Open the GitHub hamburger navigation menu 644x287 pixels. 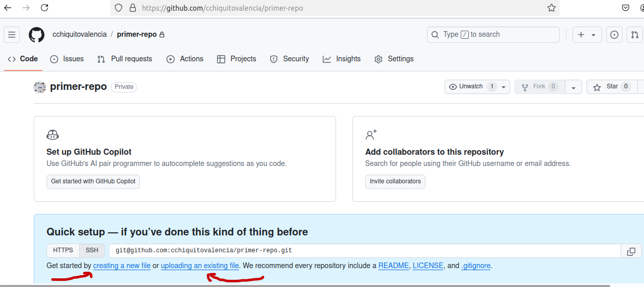tap(12, 35)
